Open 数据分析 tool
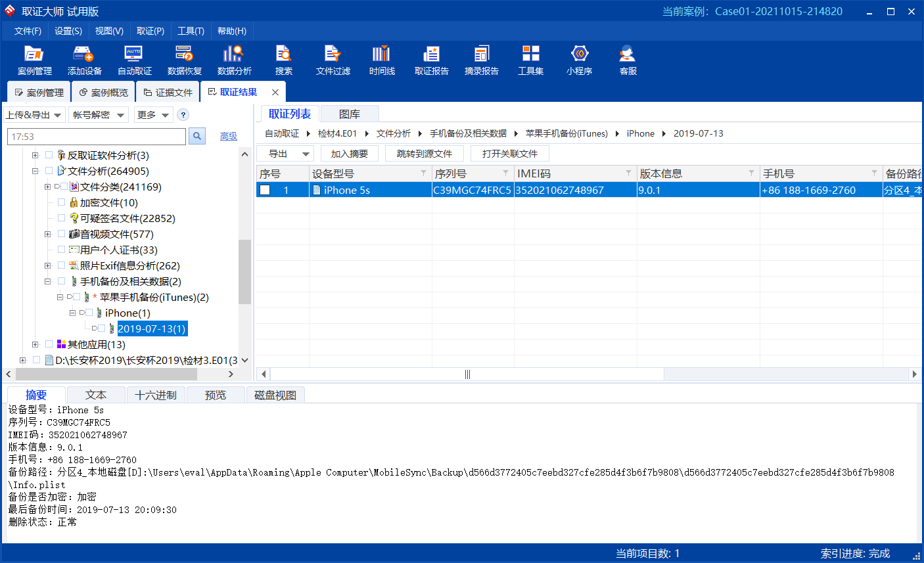 point(234,60)
